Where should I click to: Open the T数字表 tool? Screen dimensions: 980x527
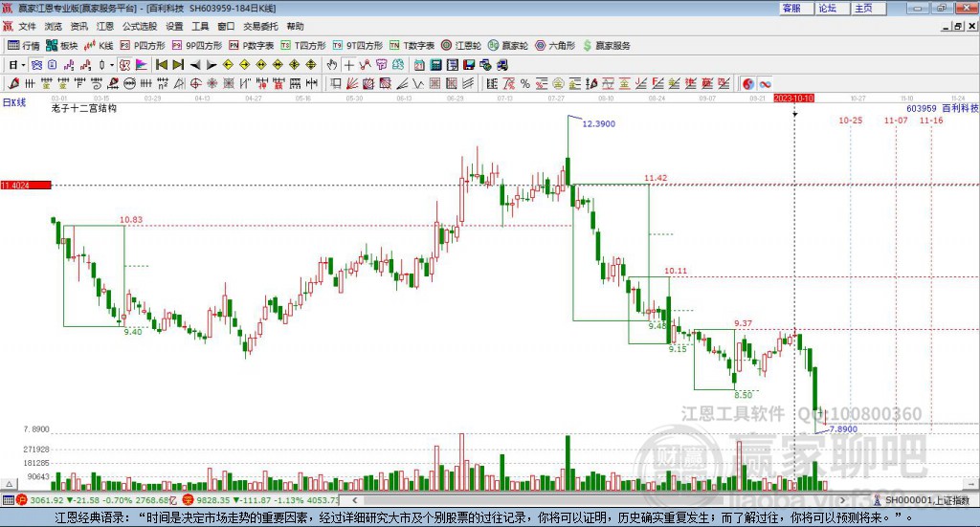pyautogui.click(x=412, y=46)
